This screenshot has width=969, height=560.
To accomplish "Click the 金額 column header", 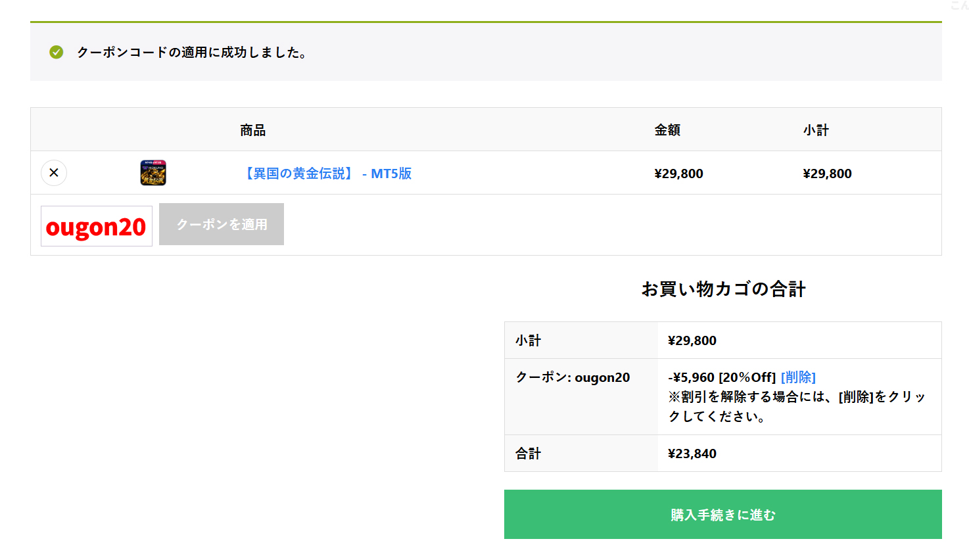I will tap(667, 130).
